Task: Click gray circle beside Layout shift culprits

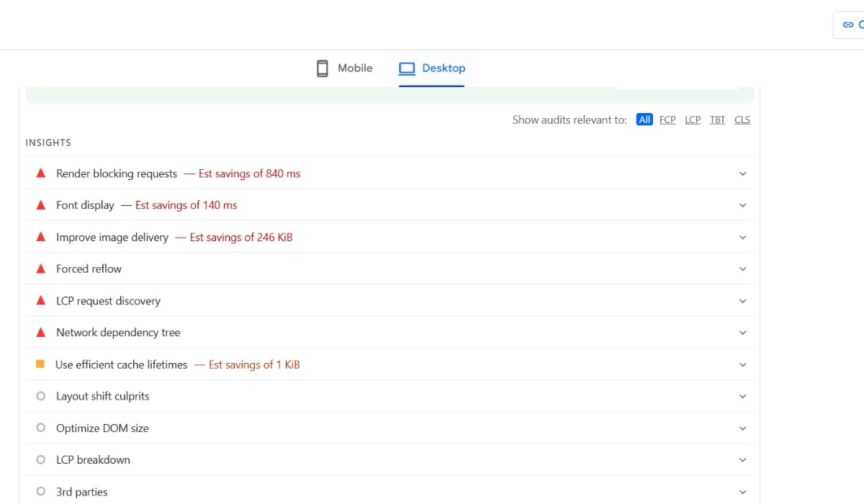Action: 40,396
